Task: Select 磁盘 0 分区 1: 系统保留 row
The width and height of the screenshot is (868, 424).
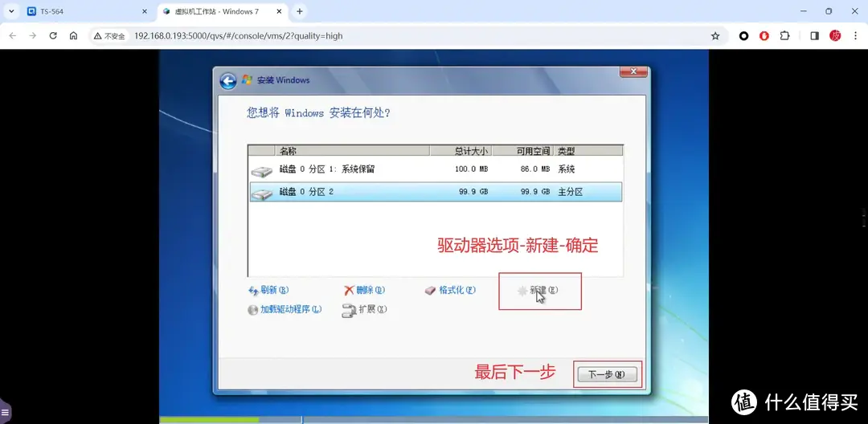Action: (x=436, y=169)
